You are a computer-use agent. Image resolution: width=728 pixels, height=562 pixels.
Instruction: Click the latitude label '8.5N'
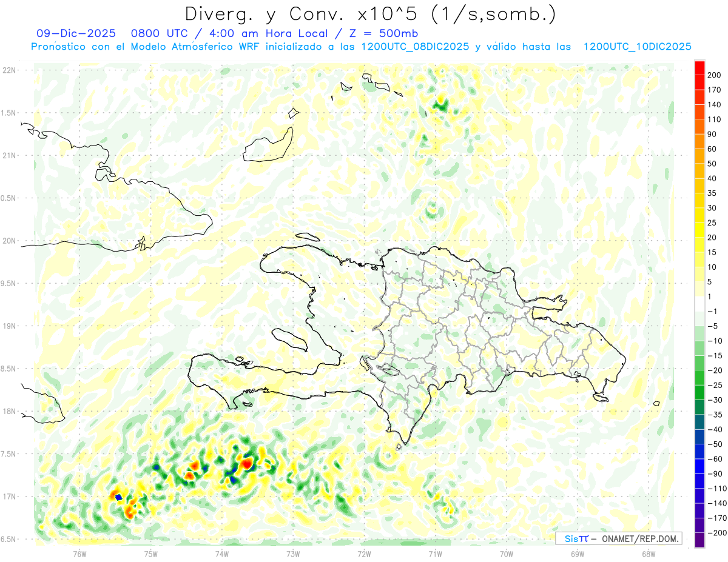point(8,369)
